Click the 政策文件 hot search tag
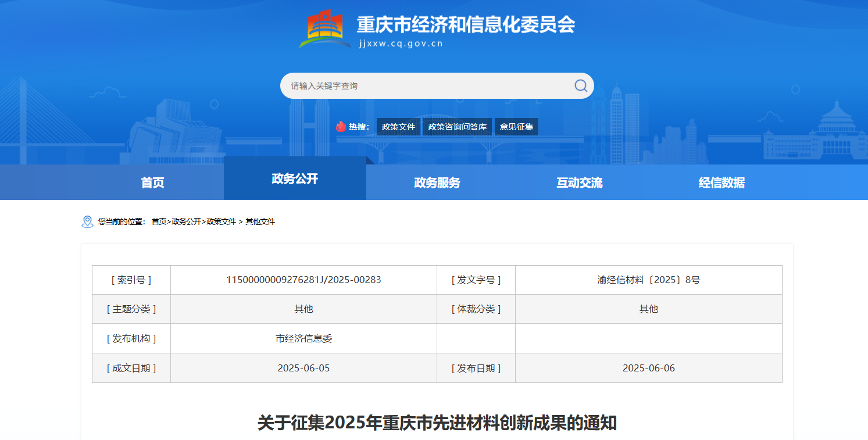Screen dimensions: 868x440 coord(398,127)
